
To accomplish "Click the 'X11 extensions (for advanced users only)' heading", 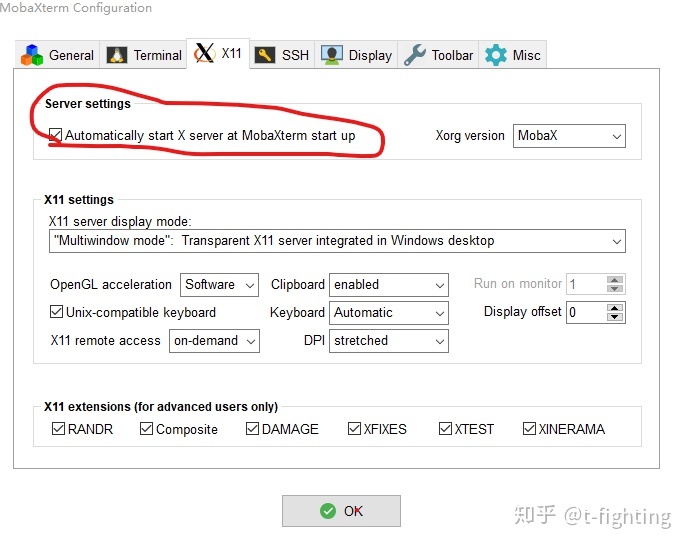I will [x=161, y=407].
